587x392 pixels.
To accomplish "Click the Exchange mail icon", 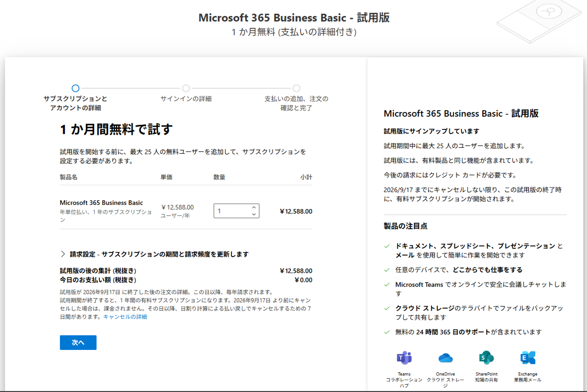I will click(x=528, y=358).
